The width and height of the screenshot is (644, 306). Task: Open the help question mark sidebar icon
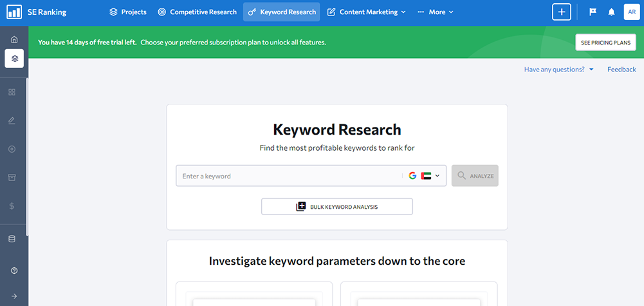[14, 271]
